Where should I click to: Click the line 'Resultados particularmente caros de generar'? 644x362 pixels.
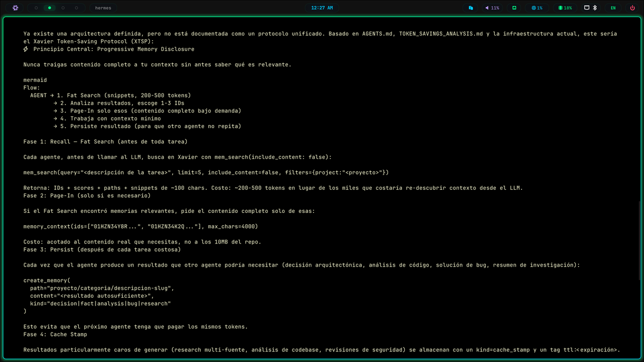tap(321, 350)
